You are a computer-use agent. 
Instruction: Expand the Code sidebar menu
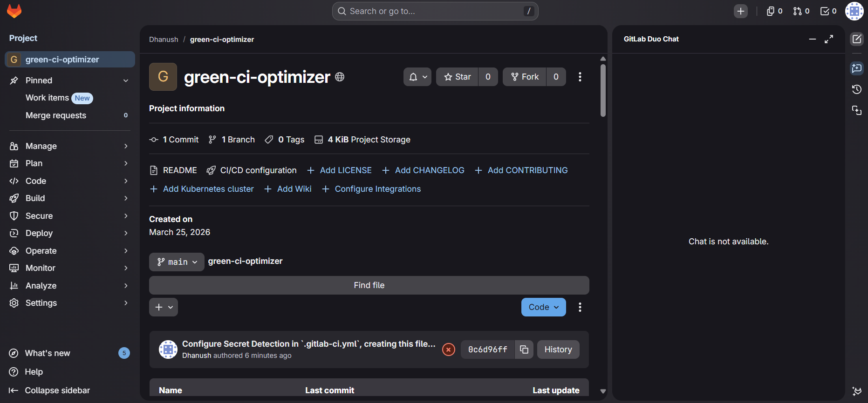70,181
